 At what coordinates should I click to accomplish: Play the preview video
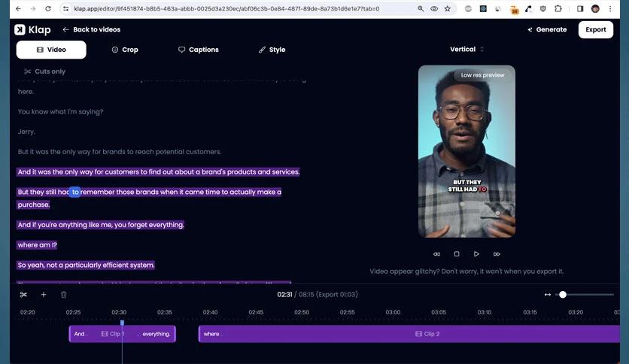click(476, 253)
